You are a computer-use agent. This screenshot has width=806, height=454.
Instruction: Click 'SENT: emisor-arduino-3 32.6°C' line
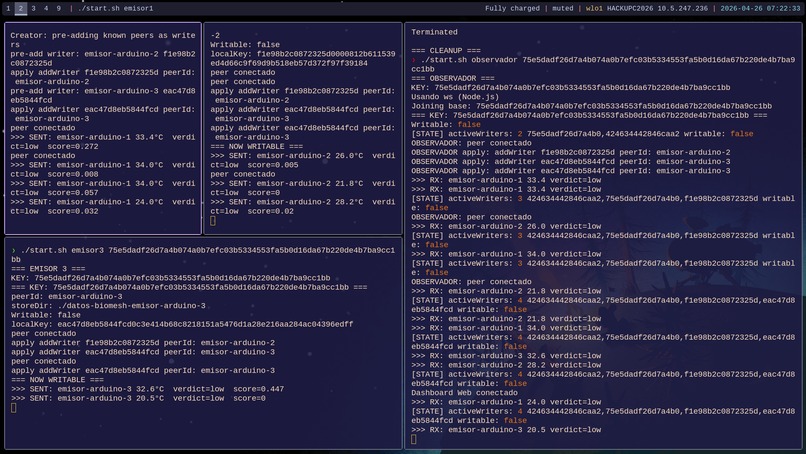(x=148, y=389)
